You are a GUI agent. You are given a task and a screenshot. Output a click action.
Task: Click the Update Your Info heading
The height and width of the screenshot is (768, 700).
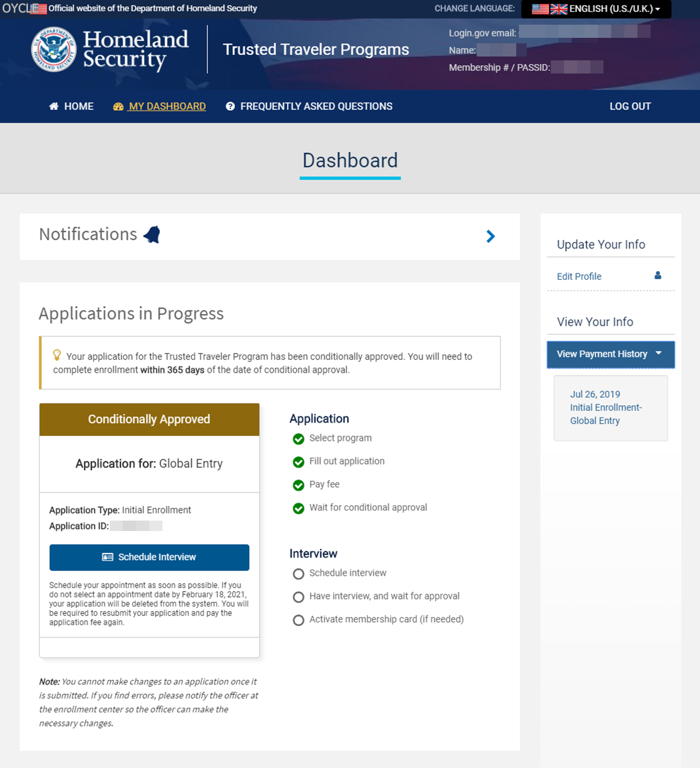(601, 245)
